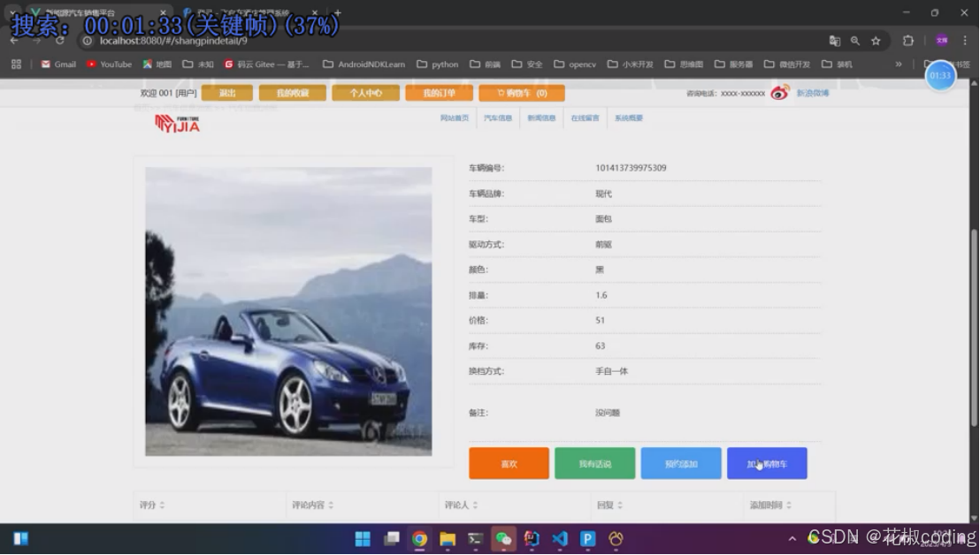Open 系统概要 nav item

(x=629, y=118)
